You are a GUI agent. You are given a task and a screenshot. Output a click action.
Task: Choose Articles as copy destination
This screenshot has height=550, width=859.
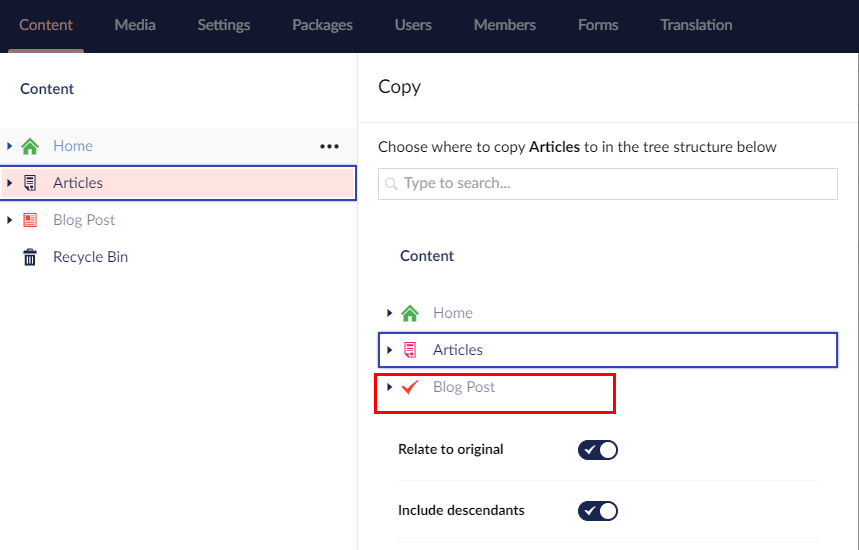pyautogui.click(x=458, y=350)
